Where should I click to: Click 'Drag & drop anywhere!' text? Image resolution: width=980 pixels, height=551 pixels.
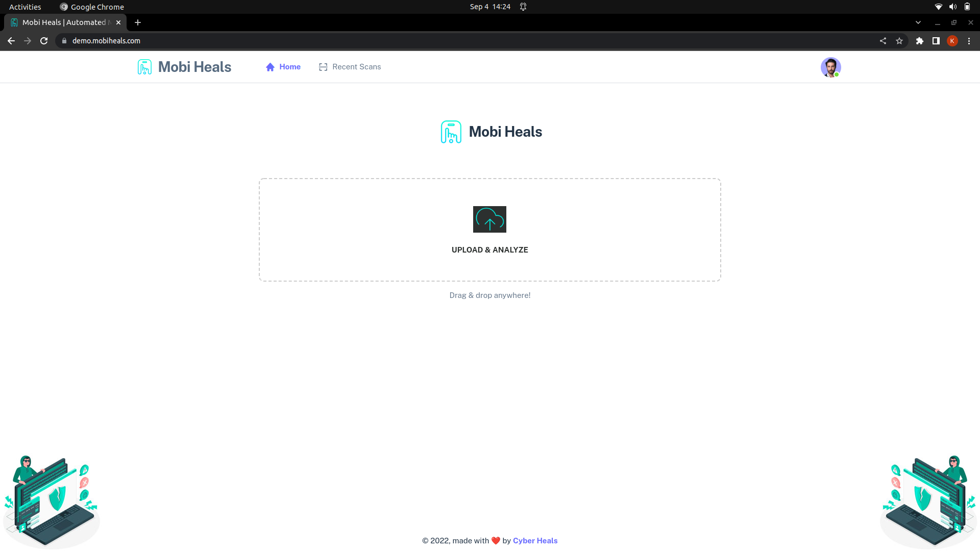(490, 295)
